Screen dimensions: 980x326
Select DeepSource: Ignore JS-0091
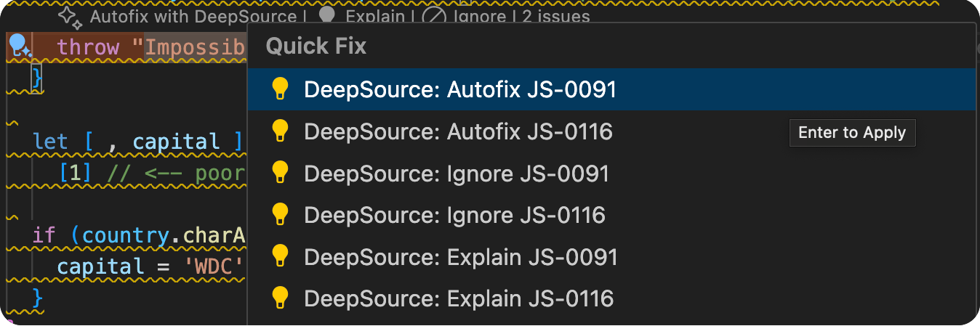611,174
